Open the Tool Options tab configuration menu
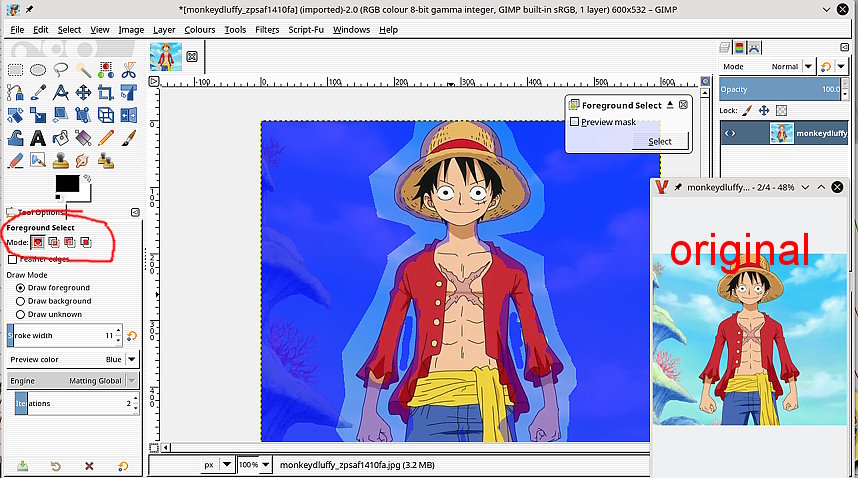Viewport: 858px width, 478px height. click(135, 212)
